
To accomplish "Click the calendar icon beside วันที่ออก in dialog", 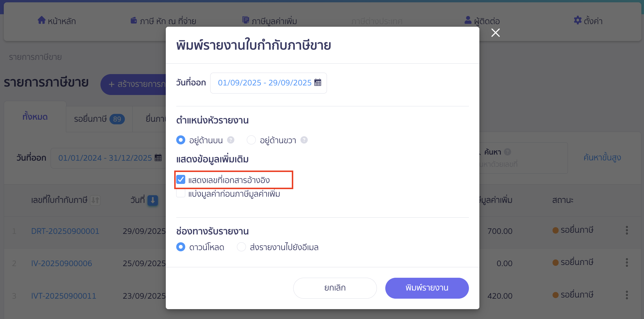I will [318, 83].
